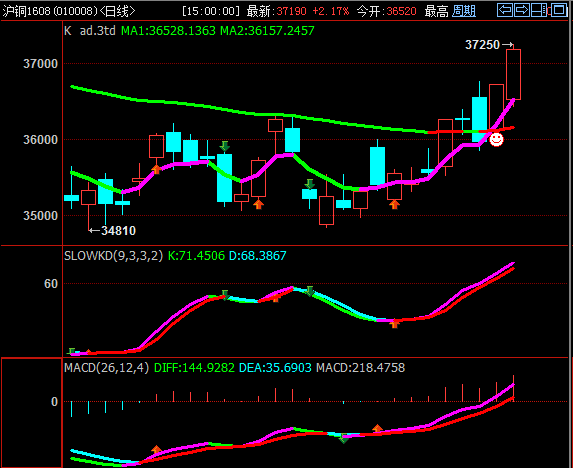Click the DIFF:144.9282 value text

tap(194, 368)
